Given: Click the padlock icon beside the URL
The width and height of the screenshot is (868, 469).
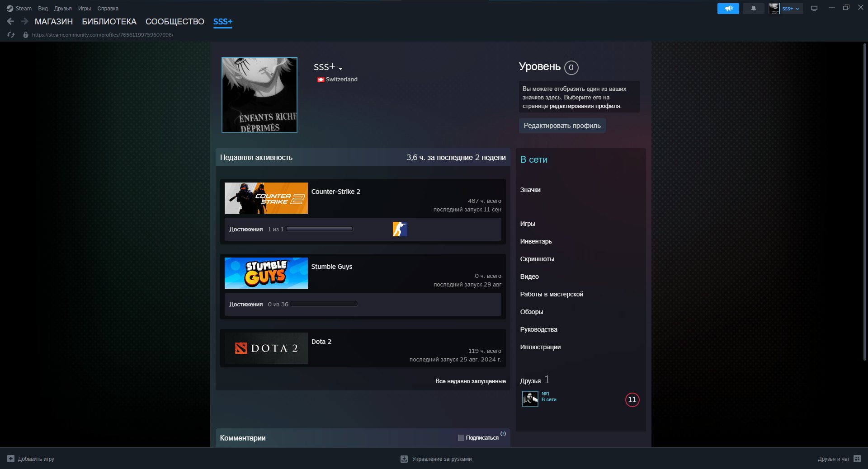Looking at the screenshot, I should point(26,35).
